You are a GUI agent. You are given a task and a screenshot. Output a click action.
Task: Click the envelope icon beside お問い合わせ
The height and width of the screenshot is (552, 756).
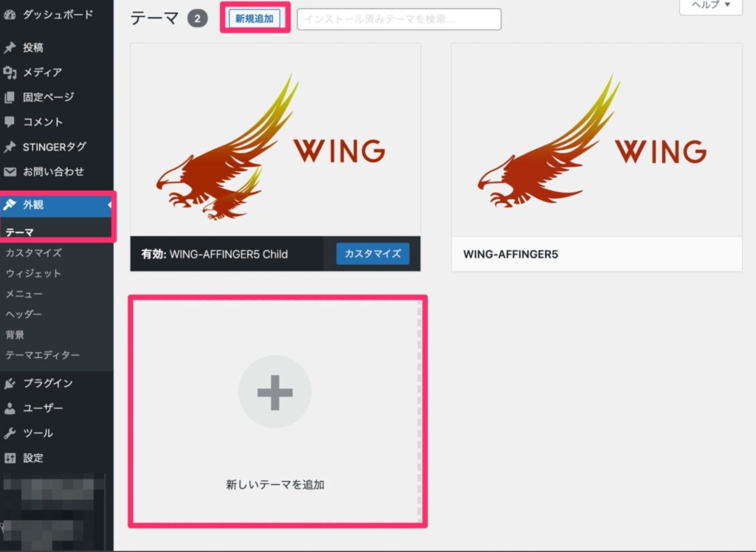click(10, 172)
